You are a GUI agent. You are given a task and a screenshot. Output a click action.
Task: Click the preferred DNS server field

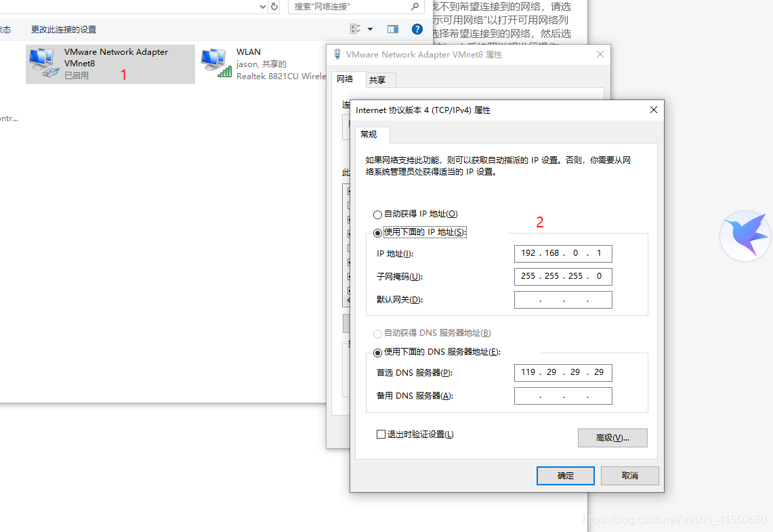(x=563, y=372)
